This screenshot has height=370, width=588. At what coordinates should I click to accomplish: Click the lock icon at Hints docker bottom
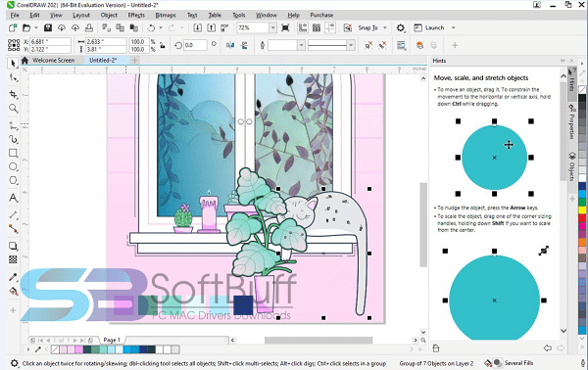click(x=436, y=348)
